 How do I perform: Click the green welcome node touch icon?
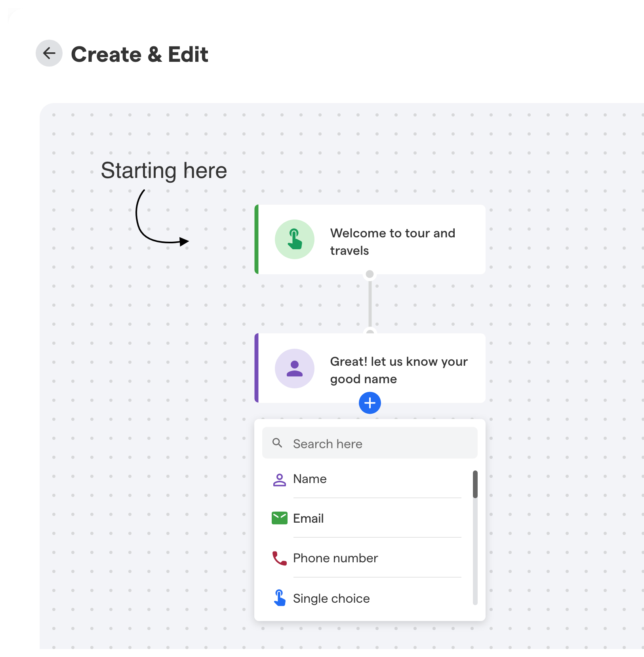click(294, 239)
